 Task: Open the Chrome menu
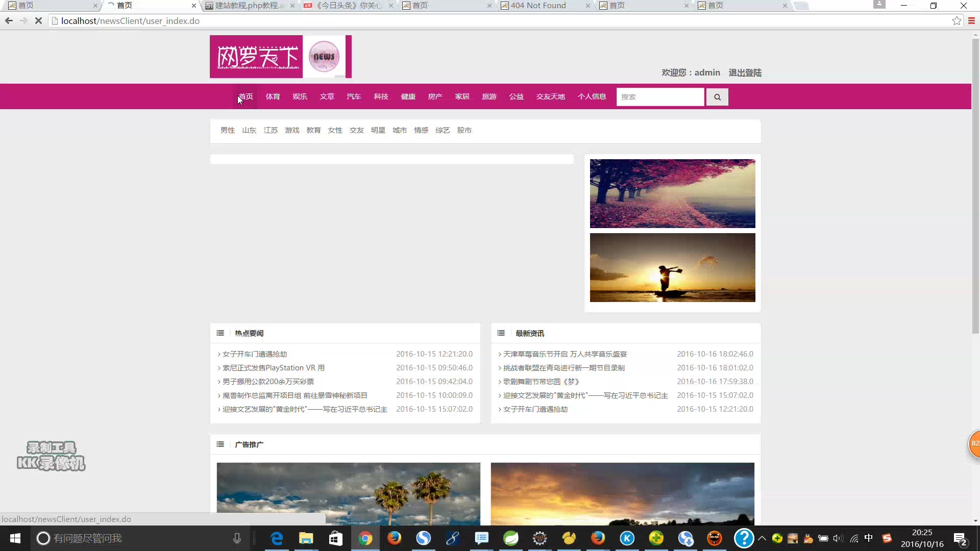pyautogui.click(x=971, y=21)
